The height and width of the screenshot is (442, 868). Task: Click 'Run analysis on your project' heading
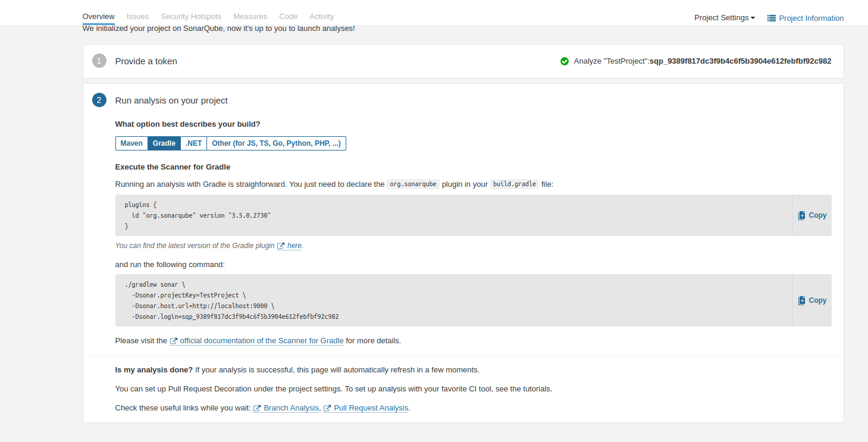pos(171,101)
